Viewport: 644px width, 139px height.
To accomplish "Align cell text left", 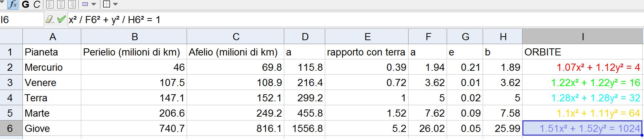I will [x=50, y=5].
